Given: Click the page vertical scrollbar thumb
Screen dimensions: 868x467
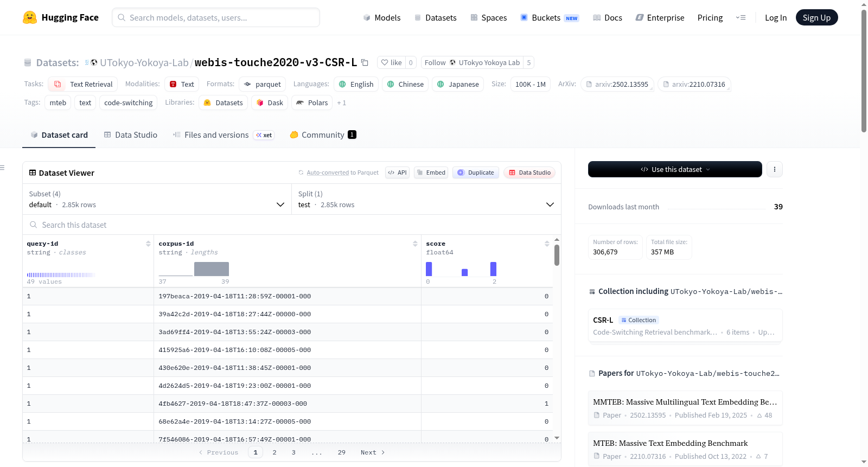Looking at the screenshot, I should click(x=864, y=71).
